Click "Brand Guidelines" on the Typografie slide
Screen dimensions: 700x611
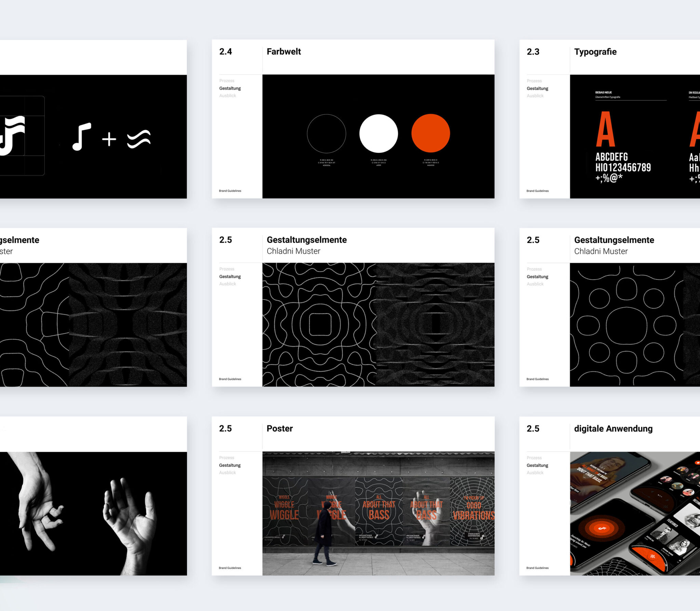click(x=537, y=191)
